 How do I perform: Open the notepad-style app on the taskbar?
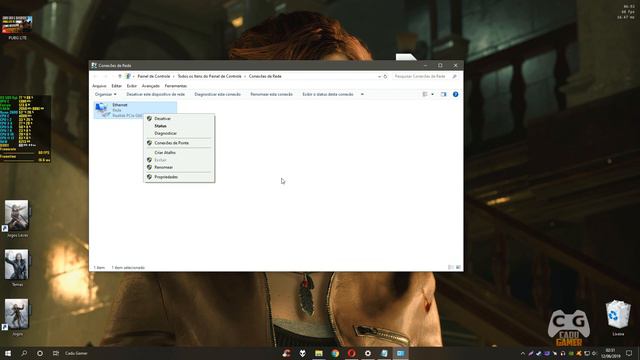384,353
